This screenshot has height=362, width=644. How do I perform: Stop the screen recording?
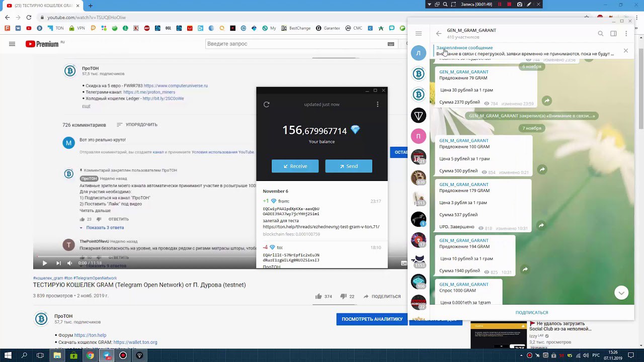point(509,4)
